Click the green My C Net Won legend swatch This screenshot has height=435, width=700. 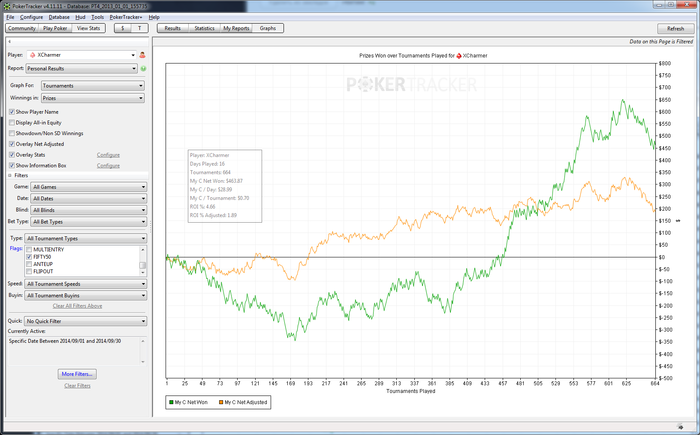pyautogui.click(x=171, y=402)
